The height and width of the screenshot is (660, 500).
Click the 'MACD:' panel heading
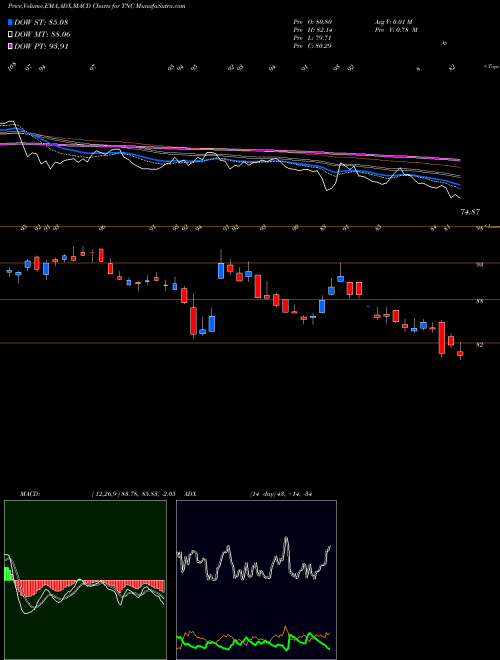29,493
